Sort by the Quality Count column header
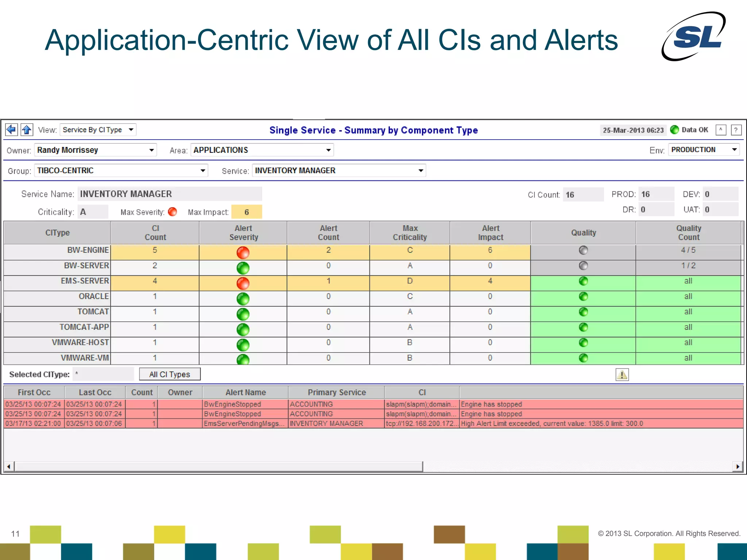The height and width of the screenshot is (560, 747). pos(689,233)
